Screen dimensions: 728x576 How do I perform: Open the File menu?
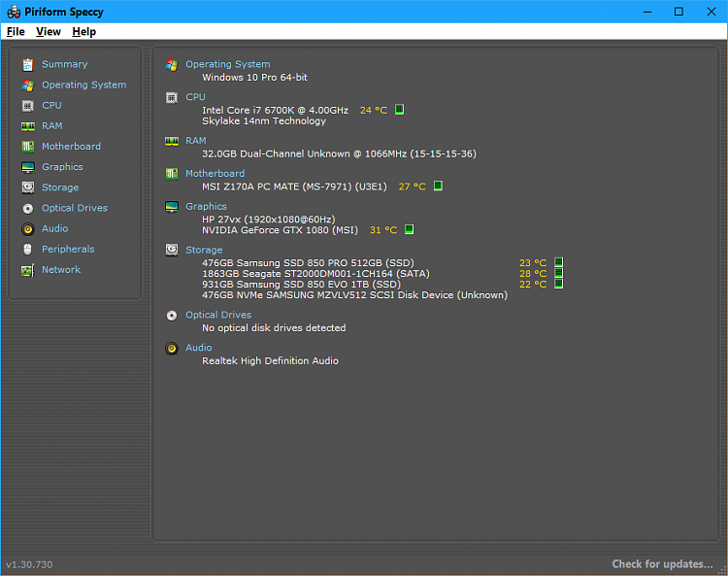pyautogui.click(x=16, y=32)
